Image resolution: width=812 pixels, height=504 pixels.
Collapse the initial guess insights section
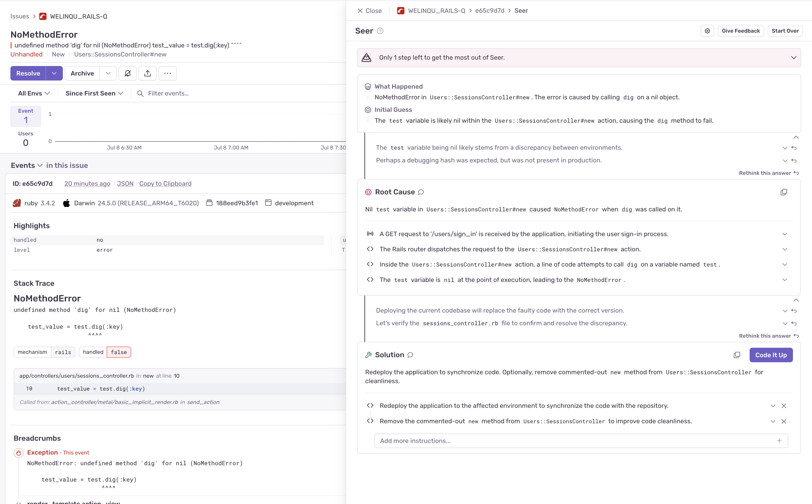tap(796, 137)
